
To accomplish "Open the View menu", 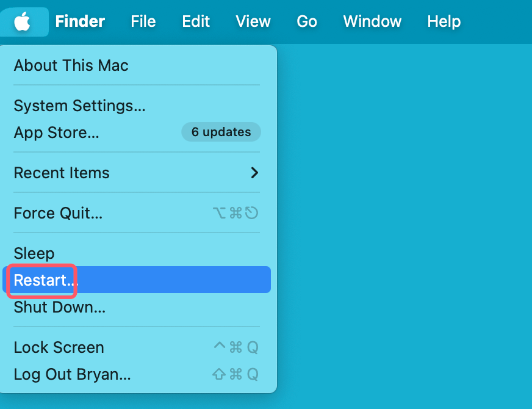I will click(x=253, y=21).
